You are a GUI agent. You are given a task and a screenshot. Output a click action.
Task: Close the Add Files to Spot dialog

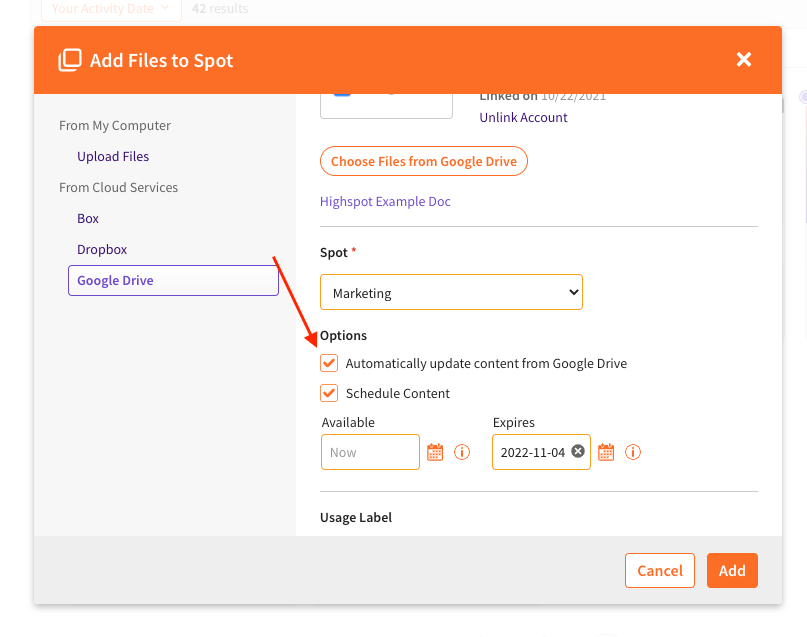point(743,60)
